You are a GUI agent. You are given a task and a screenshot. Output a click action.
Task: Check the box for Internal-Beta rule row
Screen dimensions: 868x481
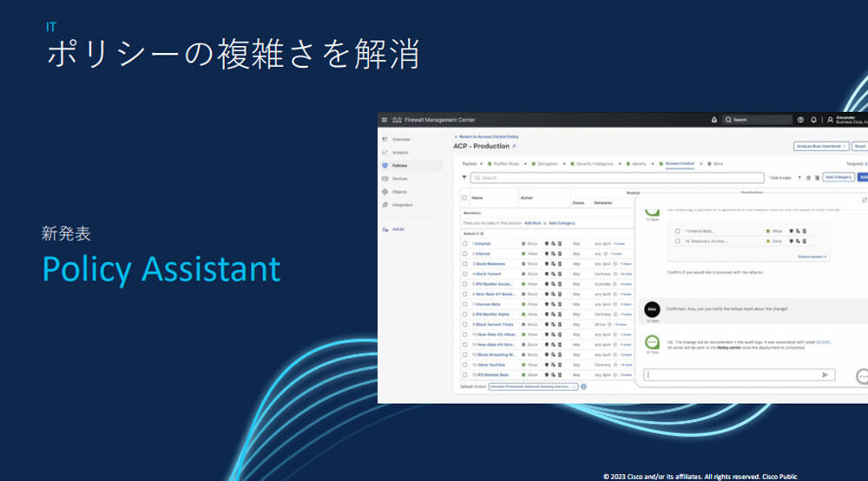tap(464, 304)
